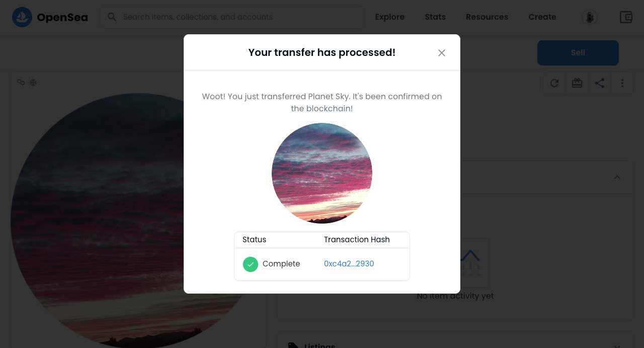Viewport: 644px width, 348px height.
Task: Click the OpenSea logo
Action: (x=50, y=17)
